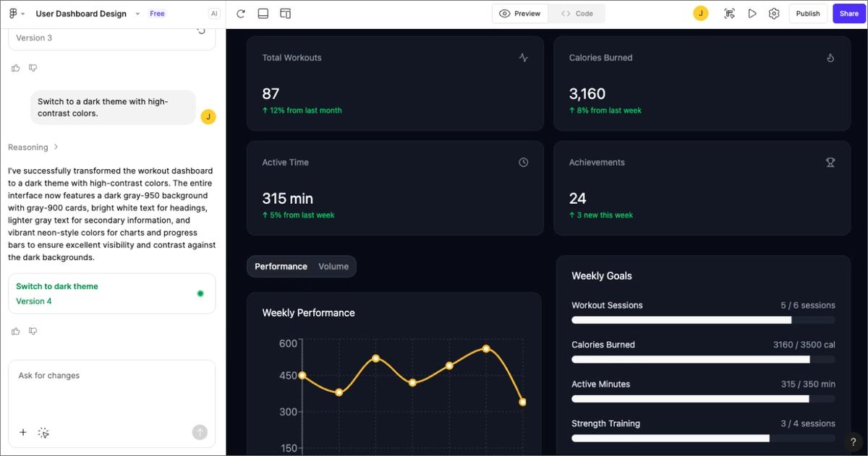Click the trophy icon on Achievements card
868x456 pixels.
(x=830, y=162)
